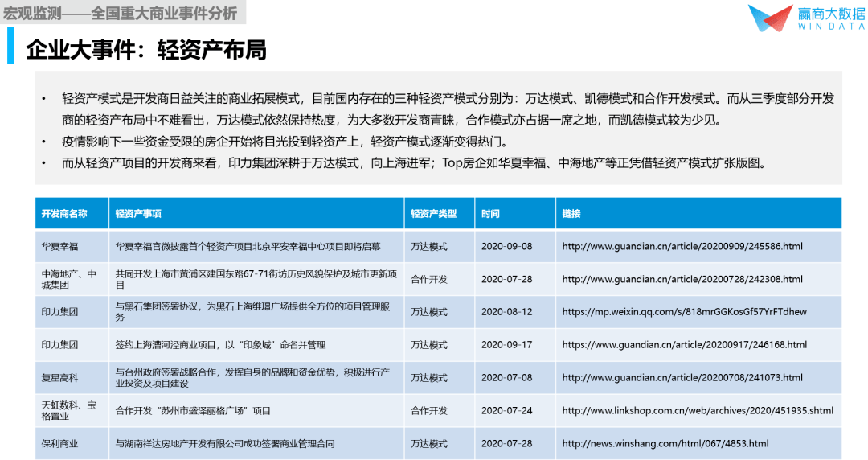This screenshot has height=460, width=868.
Task: Select the date 2020-09-08
Action: coord(506,247)
